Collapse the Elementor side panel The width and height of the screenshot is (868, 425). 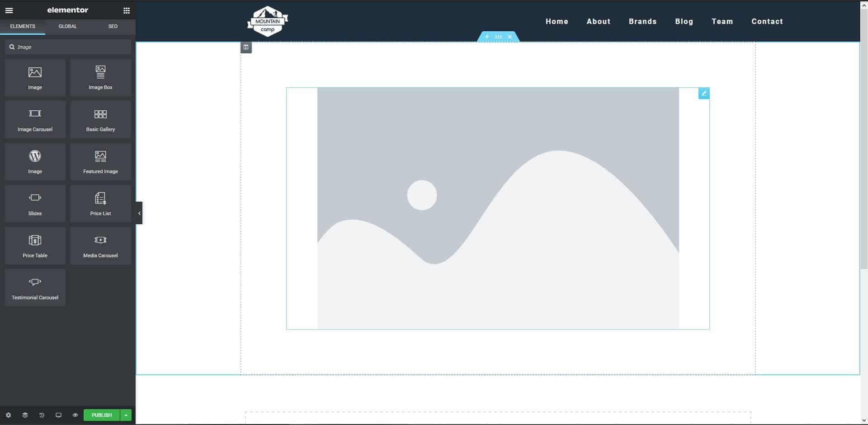click(139, 213)
